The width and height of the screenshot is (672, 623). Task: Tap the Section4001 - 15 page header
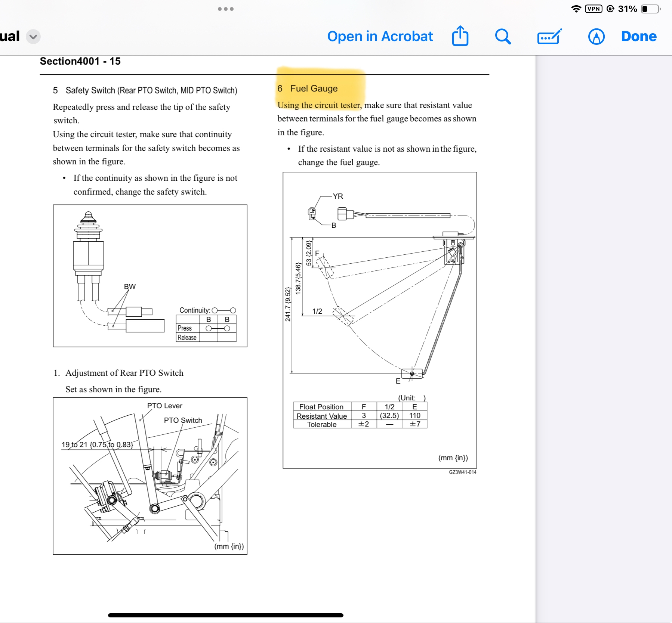click(80, 61)
